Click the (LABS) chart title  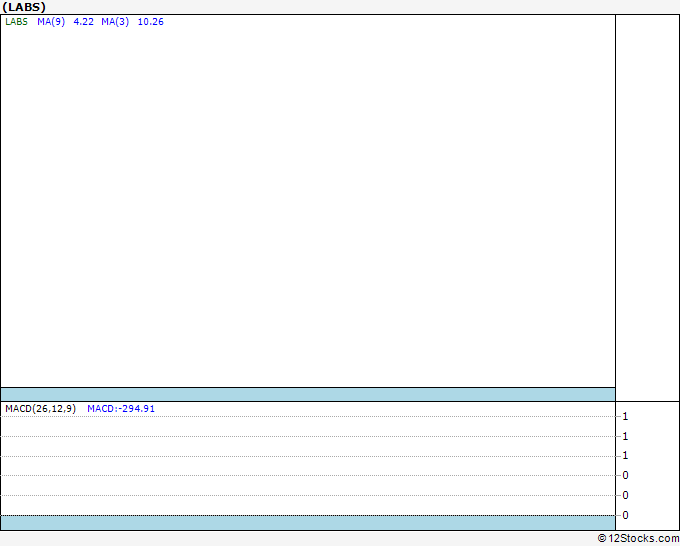24,7
